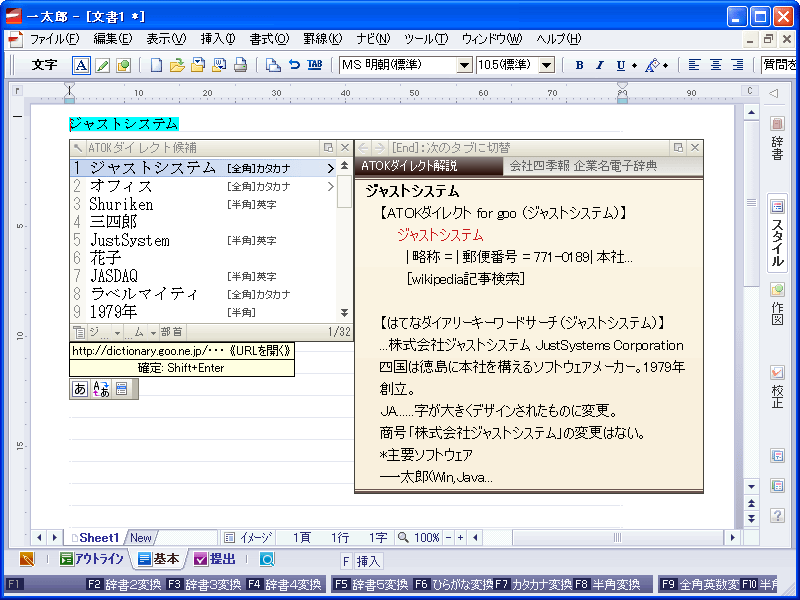Click the zoom minus button
Image resolution: width=800 pixels, height=600 pixels.
(448, 537)
